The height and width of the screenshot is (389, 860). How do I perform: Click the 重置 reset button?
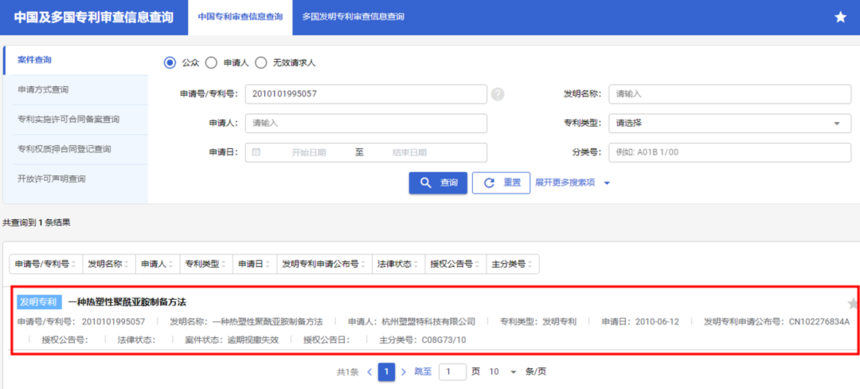pyautogui.click(x=501, y=183)
